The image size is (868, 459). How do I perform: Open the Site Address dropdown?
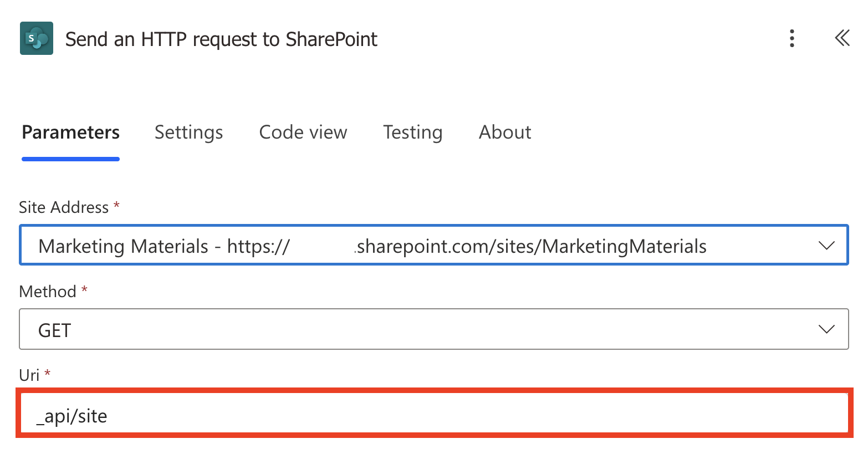coord(434,245)
